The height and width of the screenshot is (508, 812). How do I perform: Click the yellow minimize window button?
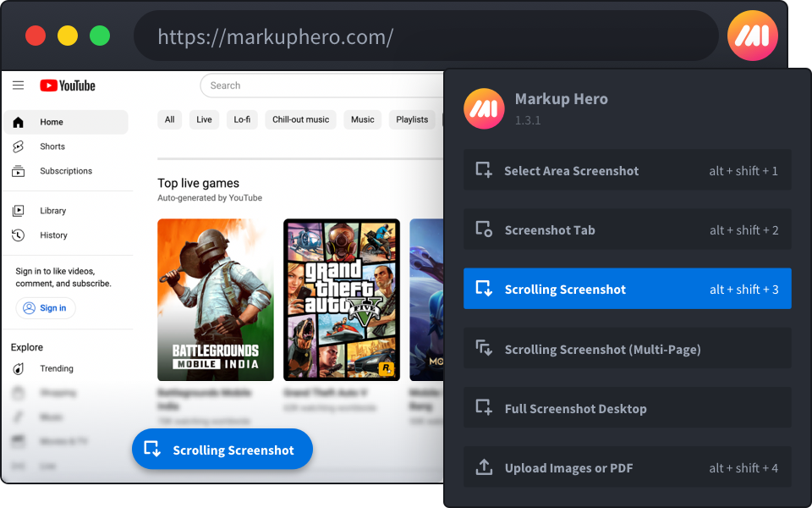[x=68, y=36]
